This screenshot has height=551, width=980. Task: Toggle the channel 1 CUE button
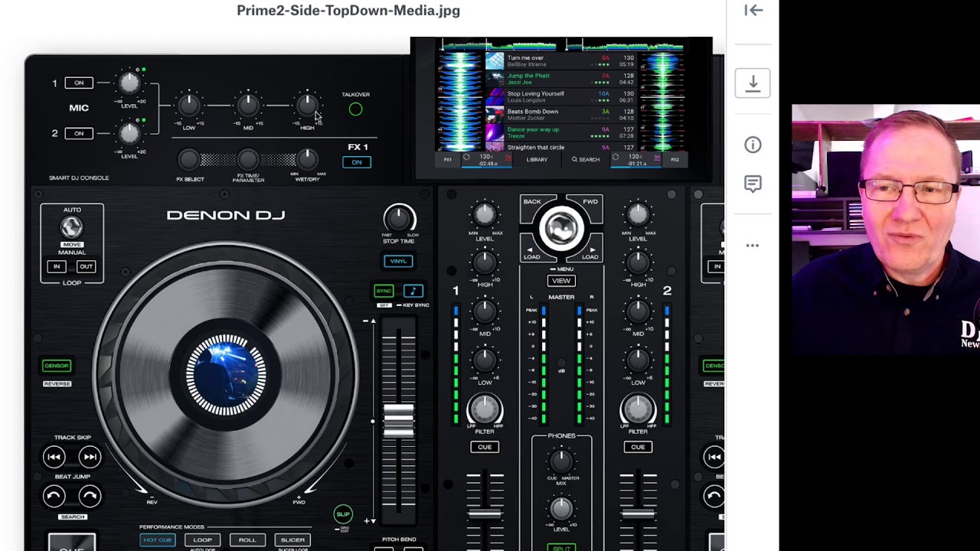[485, 447]
